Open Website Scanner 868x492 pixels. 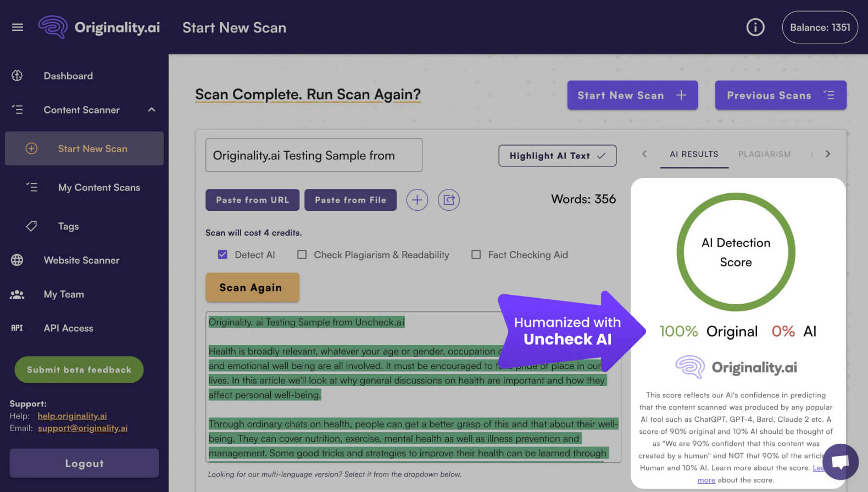pos(81,260)
